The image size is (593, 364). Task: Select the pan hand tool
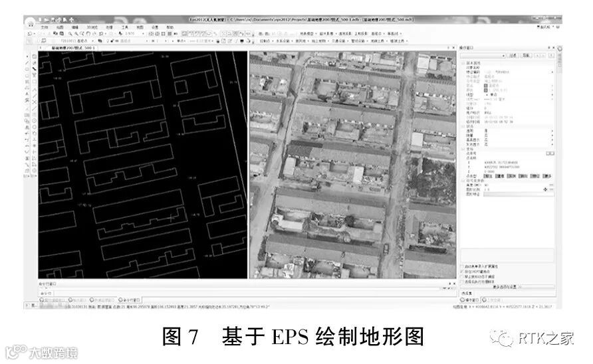point(88,34)
